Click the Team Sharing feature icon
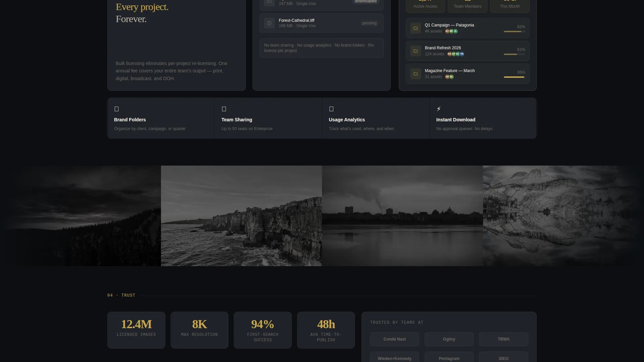The height and width of the screenshot is (362, 644). pyautogui.click(x=224, y=109)
